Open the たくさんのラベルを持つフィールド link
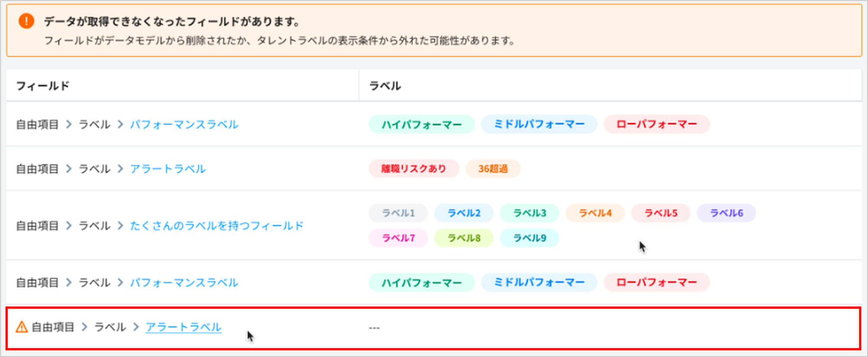Viewport: 868px width, 357px height. click(x=217, y=226)
